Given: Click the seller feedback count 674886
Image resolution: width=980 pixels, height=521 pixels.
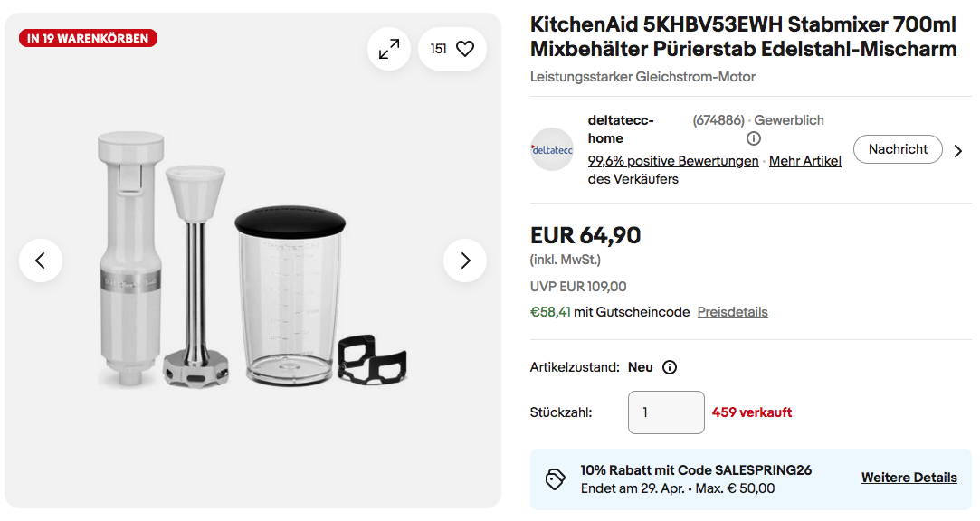Looking at the screenshot, I should [718, 120].
